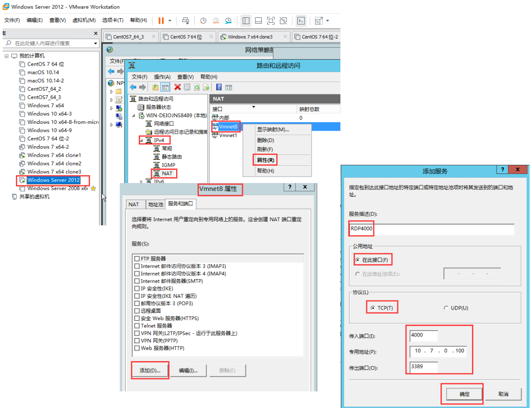Screen dimensions: 532x408
Task: Click the ? help button on Vmnet8 属性 dialog
Action: (x=290, y=187)
